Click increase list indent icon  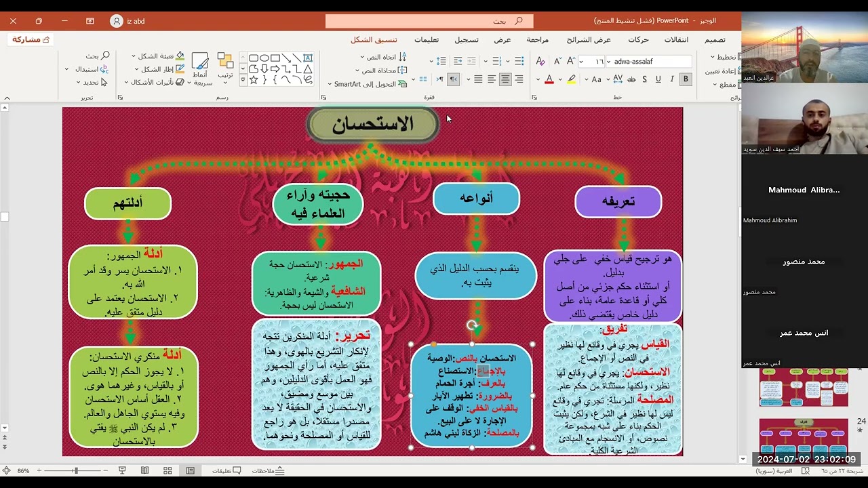tap(458, 61)
